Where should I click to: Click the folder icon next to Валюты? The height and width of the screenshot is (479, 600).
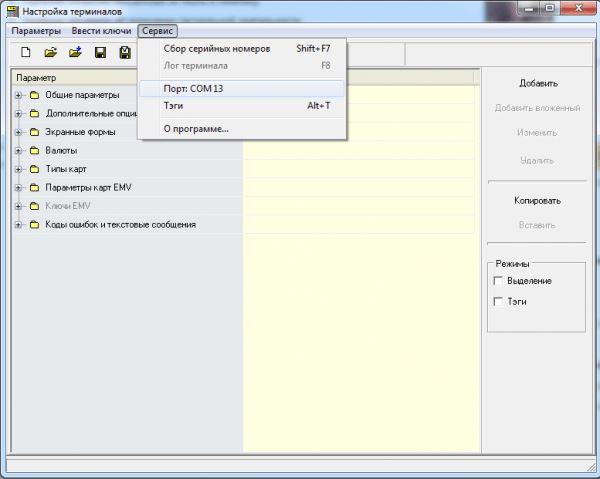34,150
